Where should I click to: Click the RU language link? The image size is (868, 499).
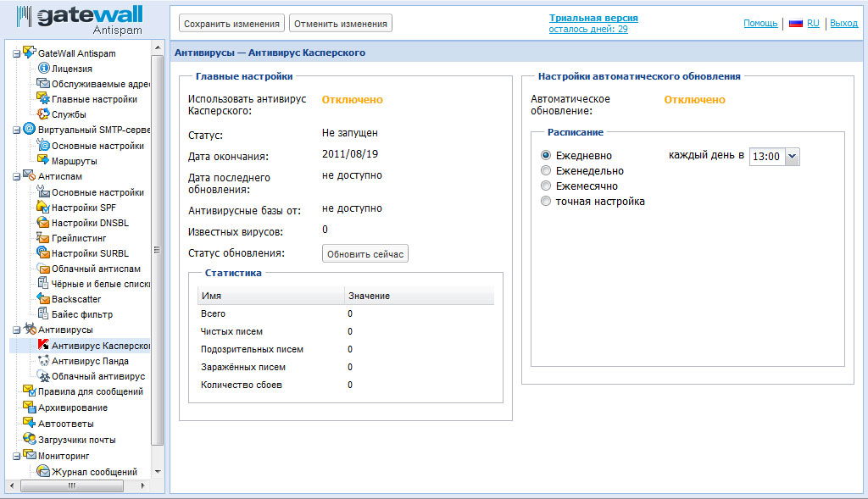813,23
